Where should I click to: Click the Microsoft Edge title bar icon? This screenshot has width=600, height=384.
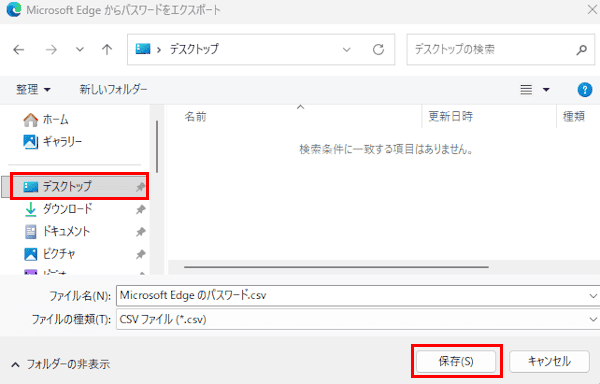14,10
